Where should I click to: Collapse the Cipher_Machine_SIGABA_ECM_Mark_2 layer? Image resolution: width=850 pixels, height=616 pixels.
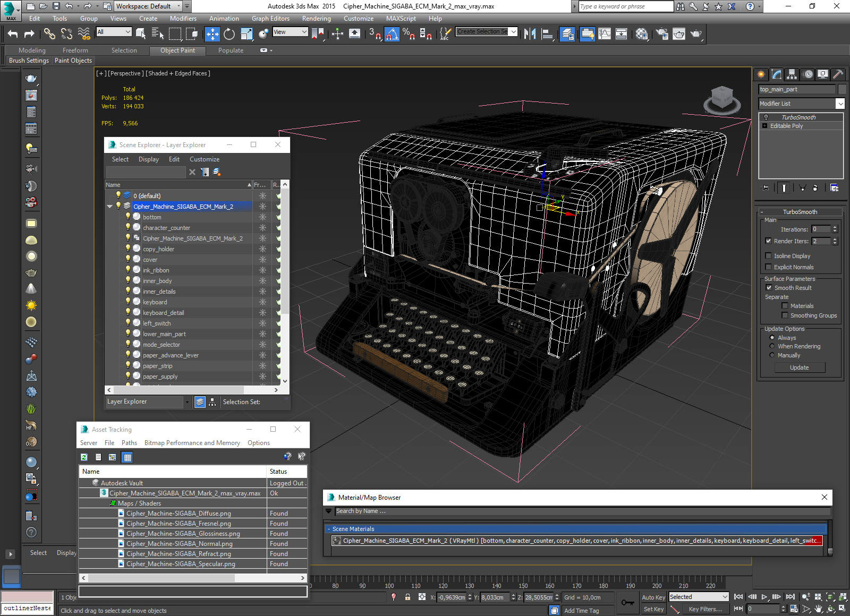[x=109, y=207]
